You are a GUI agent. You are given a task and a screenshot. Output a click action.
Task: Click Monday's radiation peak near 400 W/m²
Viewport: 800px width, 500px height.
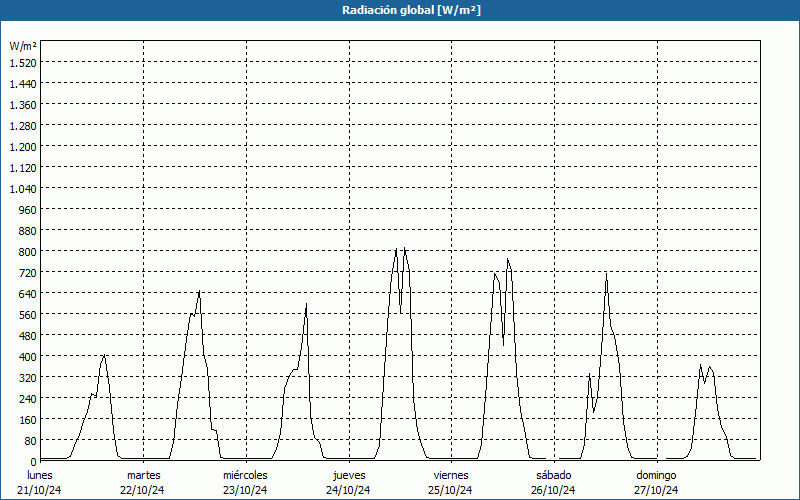tap(104, 355)
